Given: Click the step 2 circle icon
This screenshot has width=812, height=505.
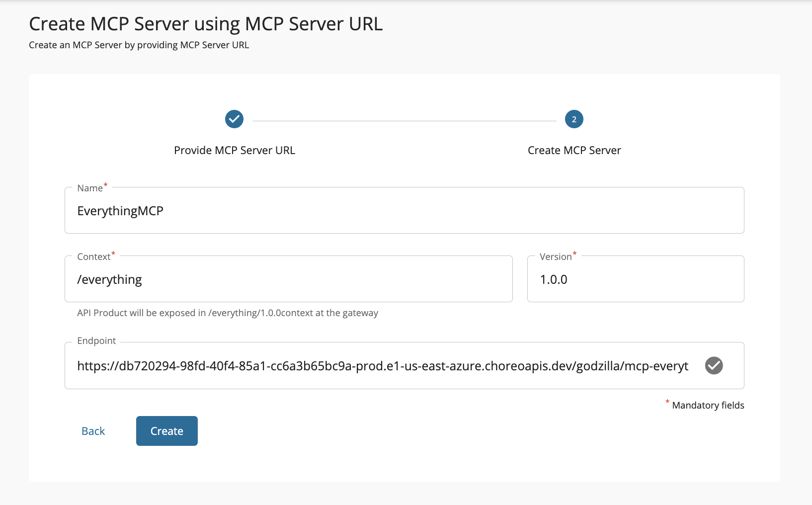Looking at the screenshot, I should pos(574,119).
